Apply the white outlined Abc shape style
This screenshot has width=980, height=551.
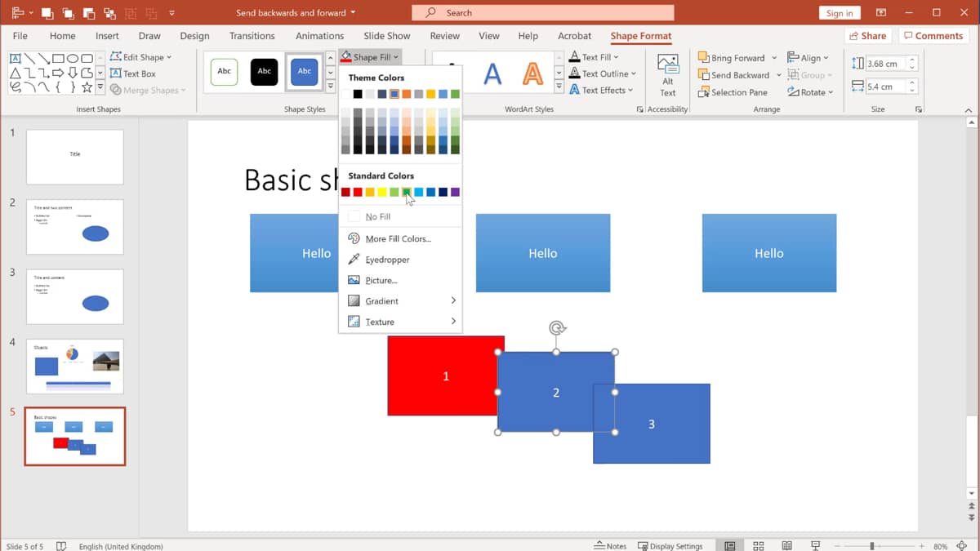click(x=225, y=72)
